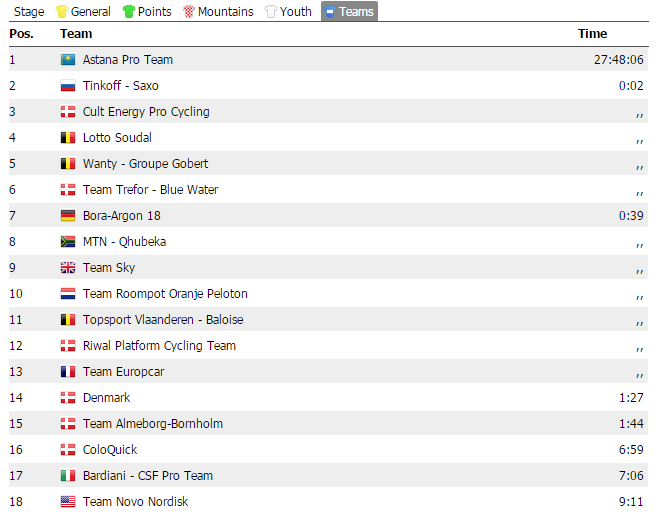Select the 9:11 gap for Team Novo Nordisk
Screen dimensions: 664x525
pyautogui.click(x=631, y=502)
